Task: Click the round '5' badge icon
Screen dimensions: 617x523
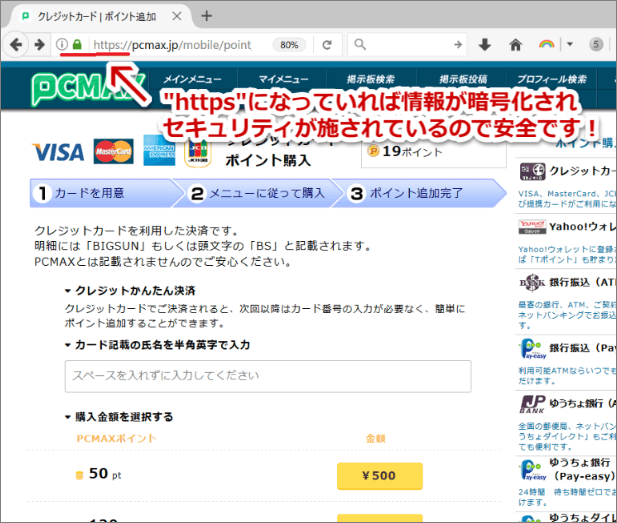Action: [x=596, y=44]
